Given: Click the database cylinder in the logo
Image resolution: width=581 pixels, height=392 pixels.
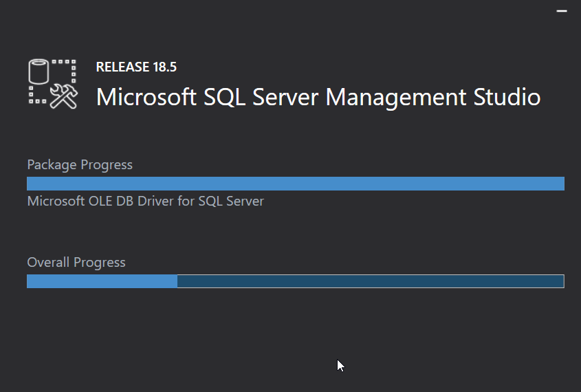Looking at the screenshot, I should [39, 72].
